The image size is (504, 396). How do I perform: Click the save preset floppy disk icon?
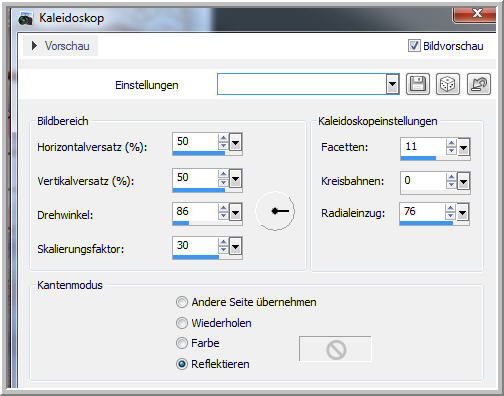tap(418, 84)
